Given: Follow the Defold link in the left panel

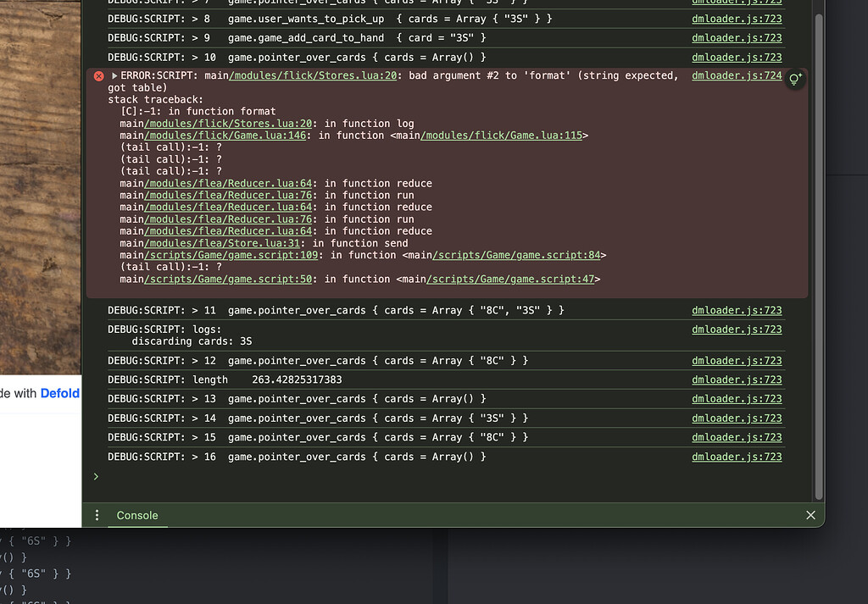Looking at the screenshot, I should (59, 393).
